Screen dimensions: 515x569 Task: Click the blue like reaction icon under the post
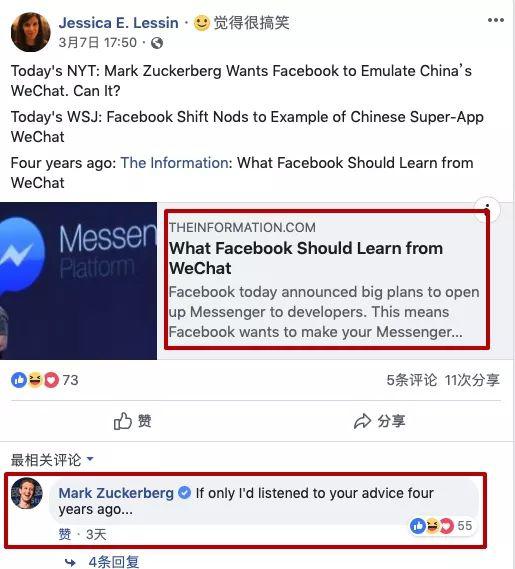[19, 380]
